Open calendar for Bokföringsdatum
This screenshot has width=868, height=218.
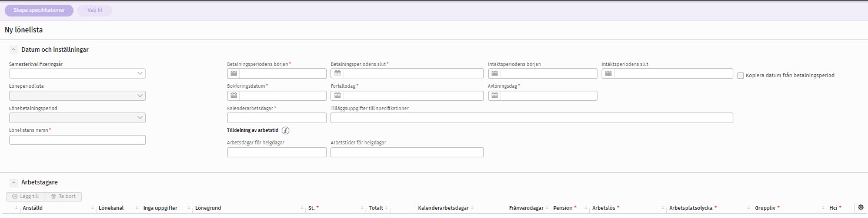233,95
